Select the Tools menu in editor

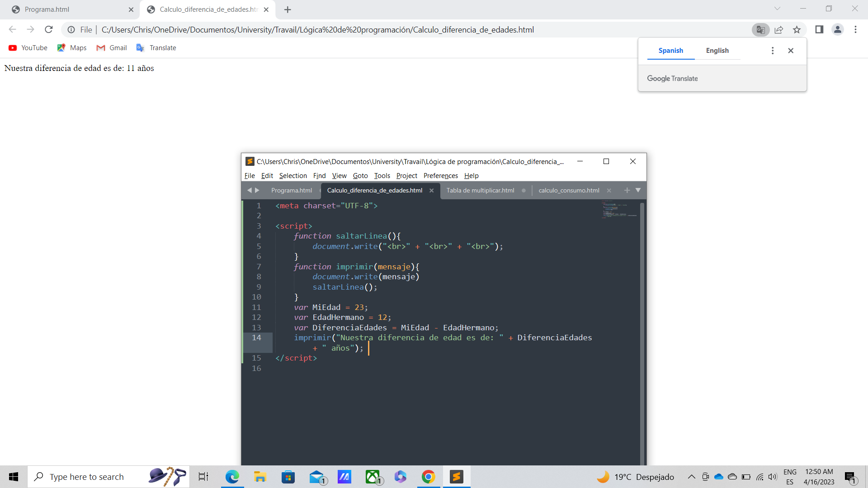click(x=381, y=175)
